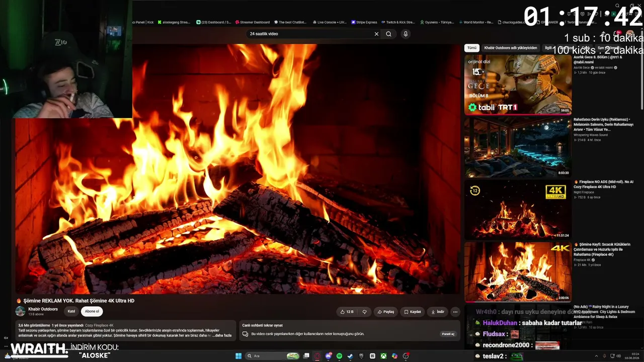Viewport: 644px width, 362px height.
Task: Open the Paylaş share dialog
Action: click(x=386, y=312)
